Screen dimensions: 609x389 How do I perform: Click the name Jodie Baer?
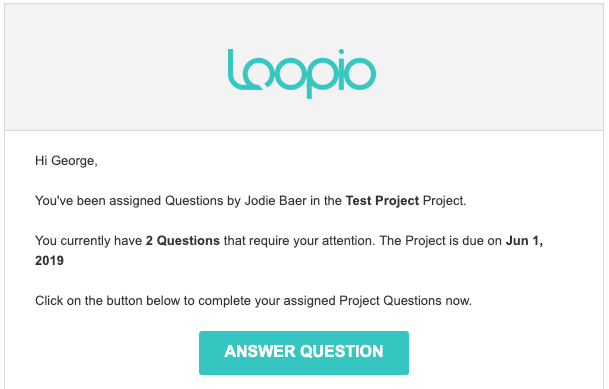(275, 201)
